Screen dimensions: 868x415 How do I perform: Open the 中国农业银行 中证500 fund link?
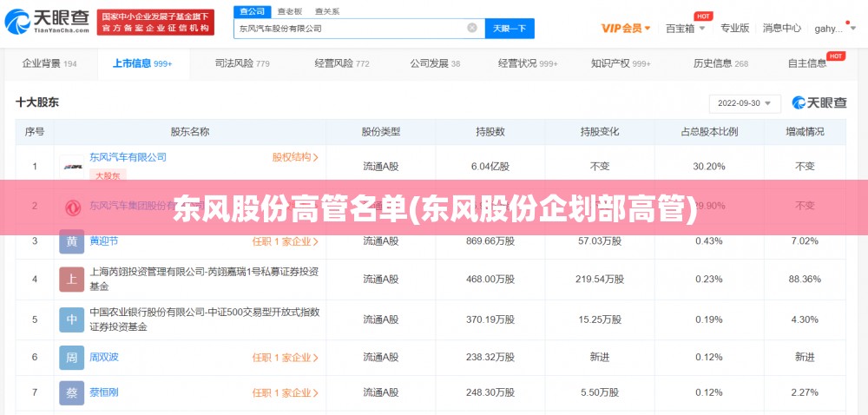pos(204,319)
